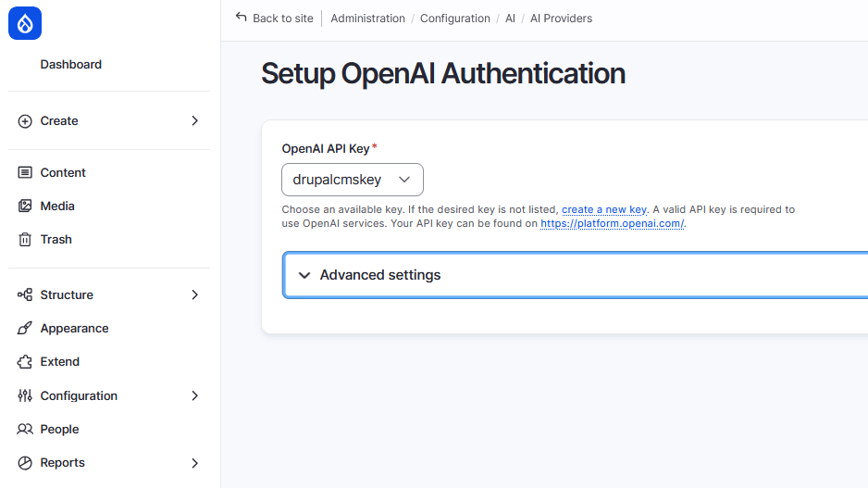Click the Back to site arrow icon
This screenshot has width=868, height=488.
241,18
